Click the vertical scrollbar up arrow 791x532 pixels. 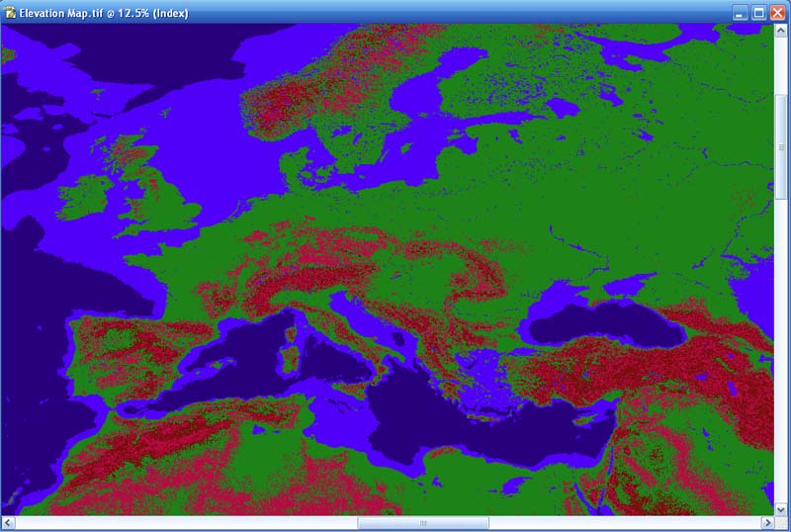[781, 32]
